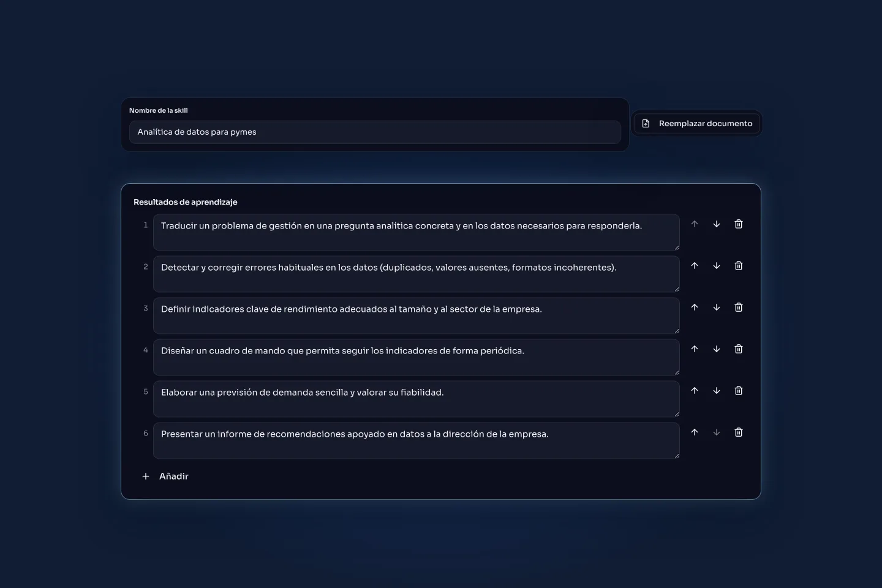Click the 'Nombre de la skill' label
This screenshot has height=588, width=882.
coord(159,111)
